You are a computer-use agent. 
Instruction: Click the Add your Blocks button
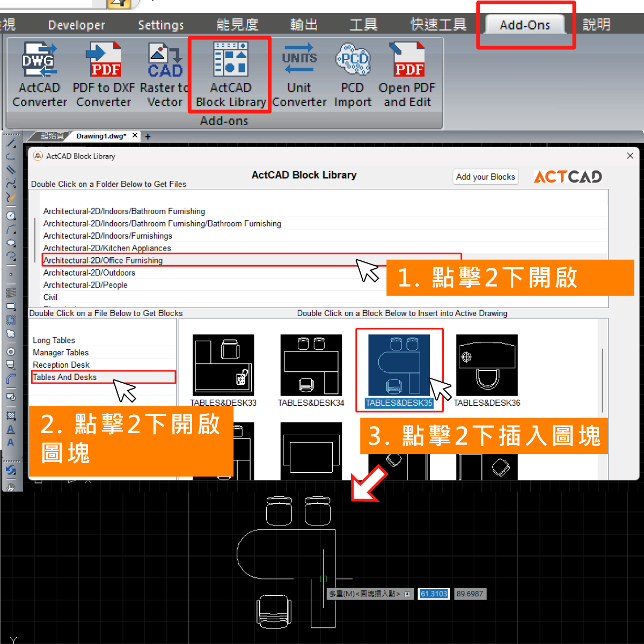point(486,177)
